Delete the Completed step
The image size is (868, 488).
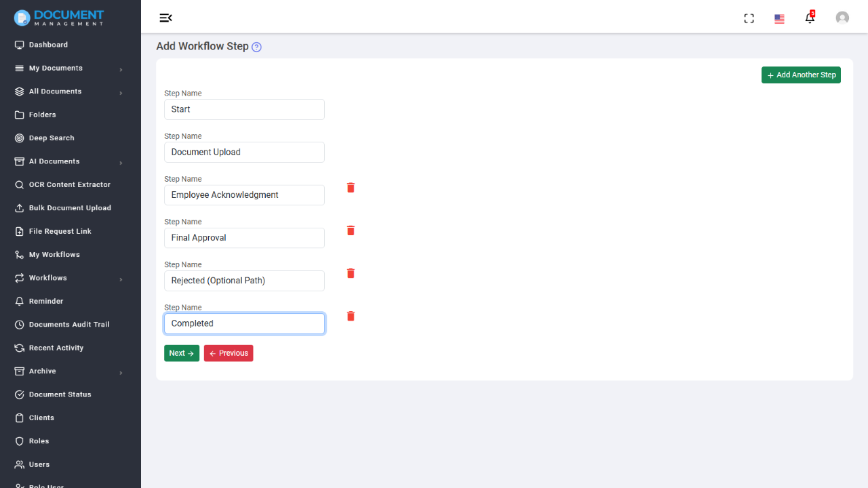[x=351, y=316]
